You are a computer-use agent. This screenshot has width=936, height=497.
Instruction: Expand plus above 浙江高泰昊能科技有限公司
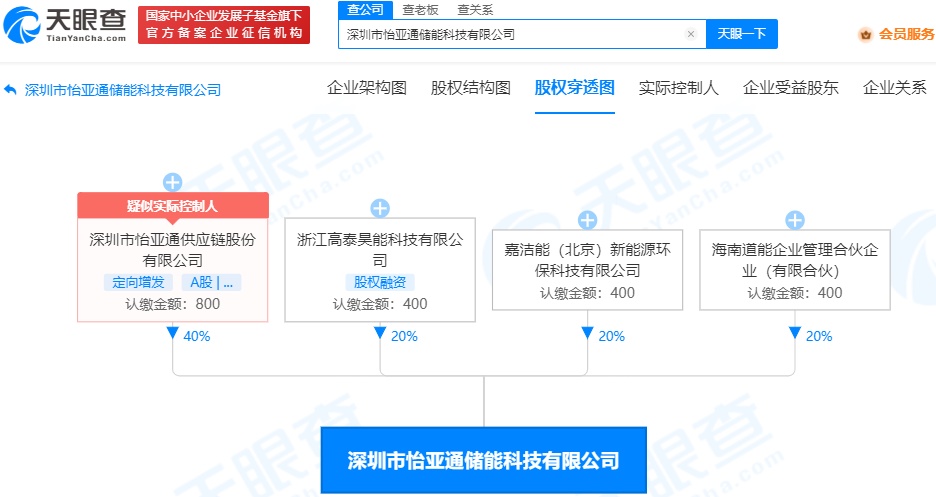pos(380,208)
